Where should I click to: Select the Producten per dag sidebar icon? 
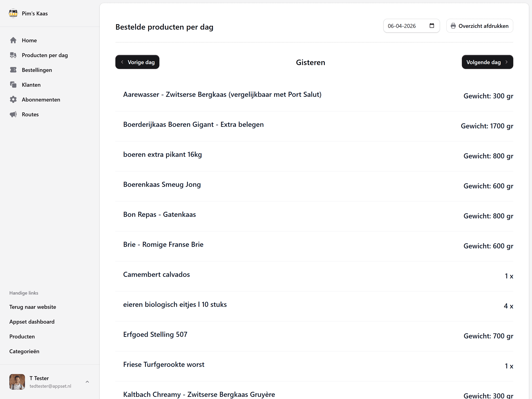pyautogui.click(x=13, y=55)
